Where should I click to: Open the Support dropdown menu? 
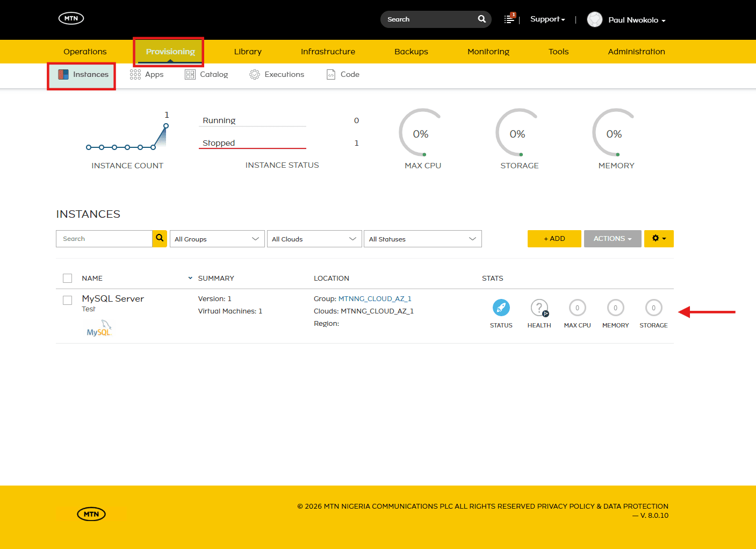548,19
